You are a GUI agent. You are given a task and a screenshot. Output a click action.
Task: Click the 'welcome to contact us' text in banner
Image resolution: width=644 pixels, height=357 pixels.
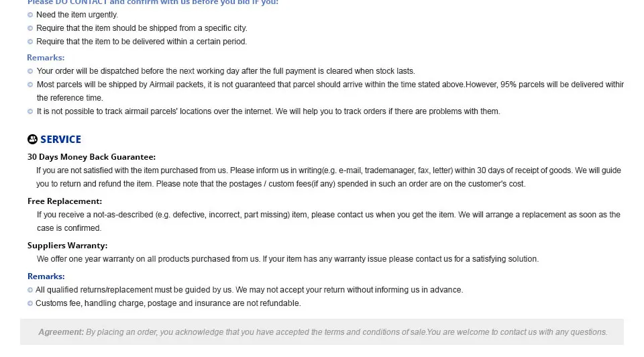(496, 332)
